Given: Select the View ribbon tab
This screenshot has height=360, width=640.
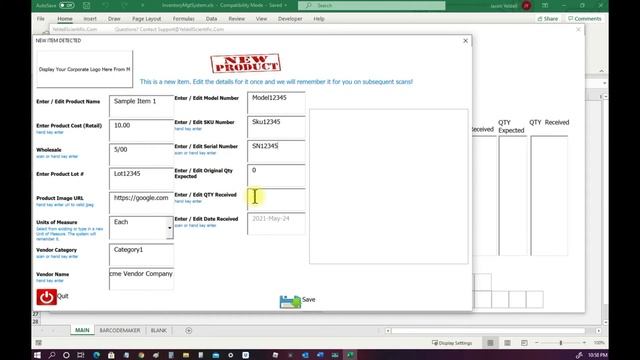Looking at the screenshot, I should [261, 19].
